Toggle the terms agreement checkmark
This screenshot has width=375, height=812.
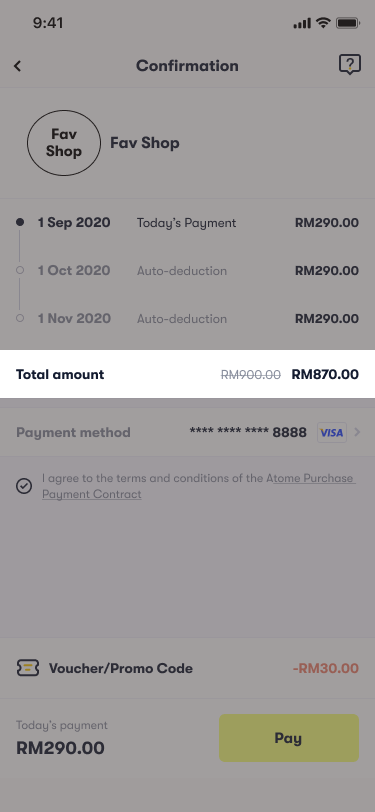click(24, 486)
